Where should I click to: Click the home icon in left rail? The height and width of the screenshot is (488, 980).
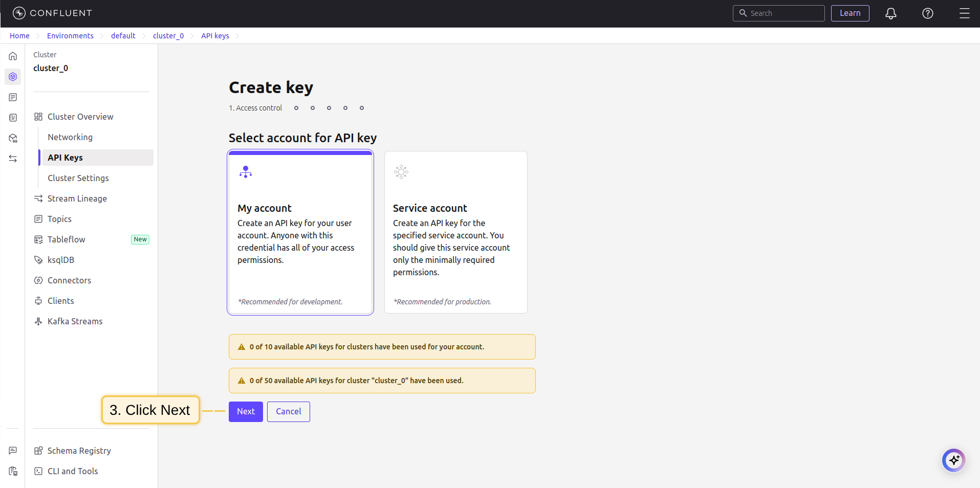(13, 56)
